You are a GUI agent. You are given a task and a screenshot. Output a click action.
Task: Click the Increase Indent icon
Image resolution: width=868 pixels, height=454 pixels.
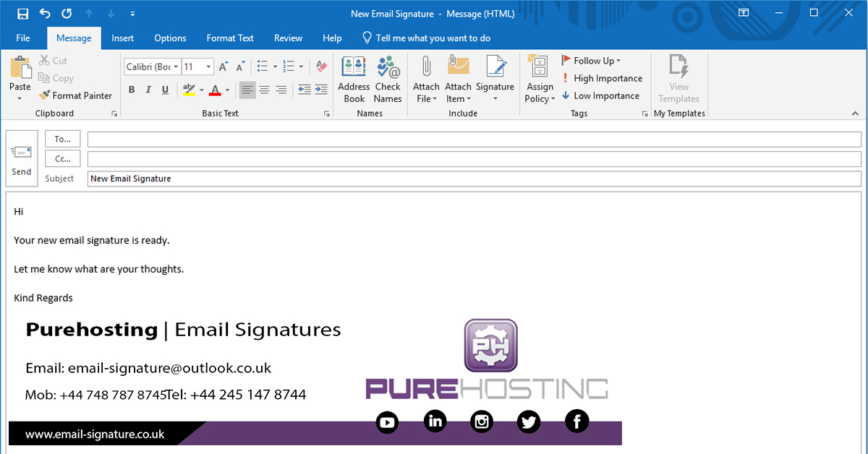320,90
